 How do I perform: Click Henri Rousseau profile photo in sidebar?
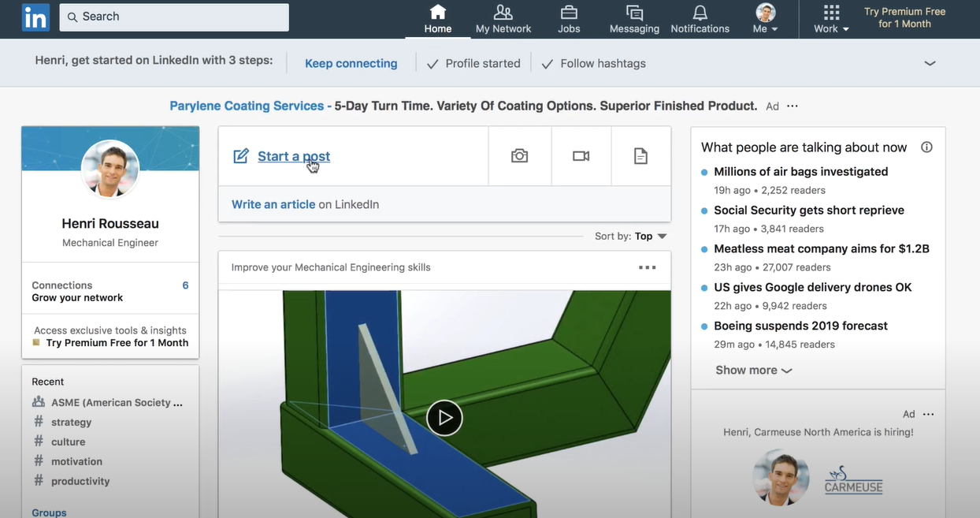110,170
